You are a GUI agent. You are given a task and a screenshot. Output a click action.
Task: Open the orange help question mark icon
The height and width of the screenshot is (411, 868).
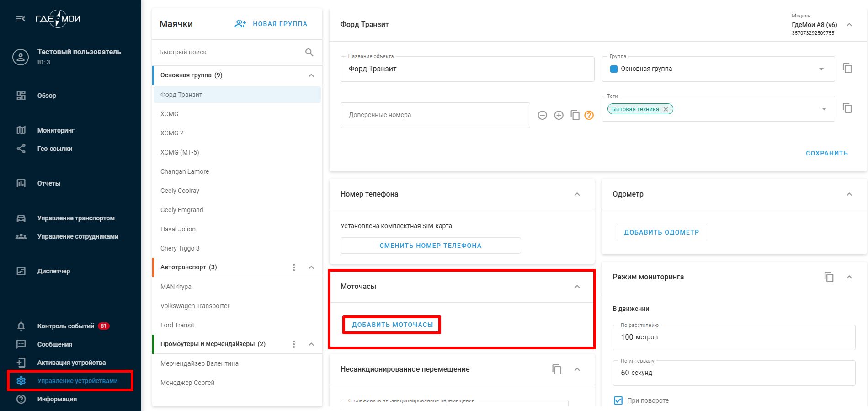pos(589,115)
